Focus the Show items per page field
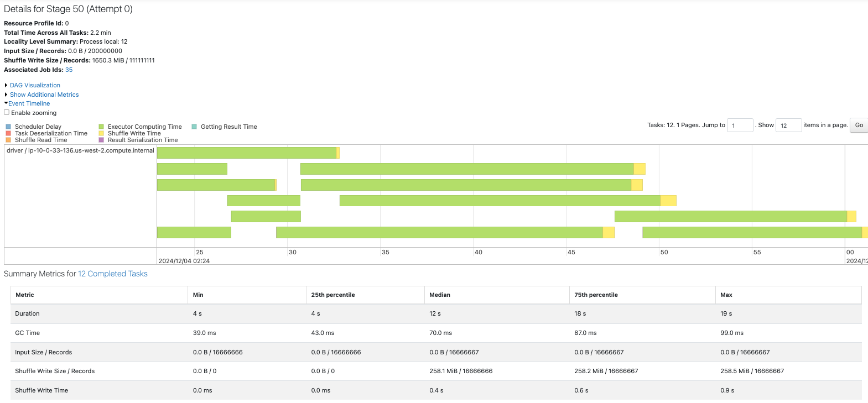This screenshot has width=868, height=403. click(x=789, y=125)
